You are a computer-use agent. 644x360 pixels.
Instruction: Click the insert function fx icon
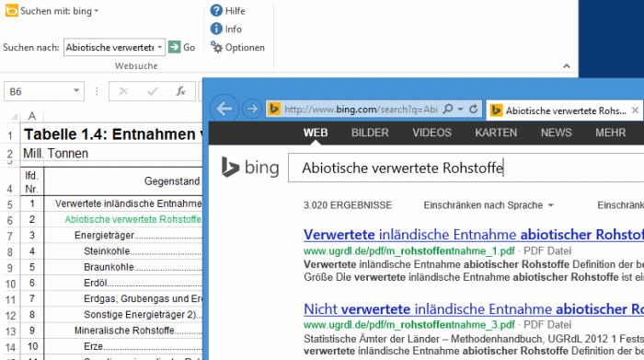pos(180,91)
